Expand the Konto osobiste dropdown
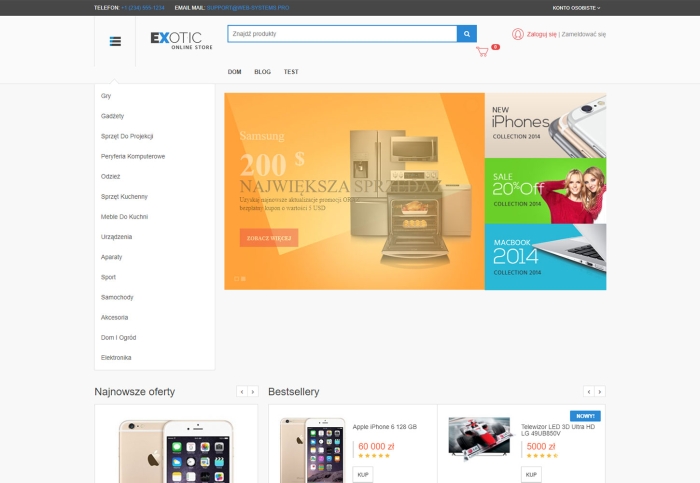Screen dimensions: 700x483 pyautogui.click(x=576, y=7)
